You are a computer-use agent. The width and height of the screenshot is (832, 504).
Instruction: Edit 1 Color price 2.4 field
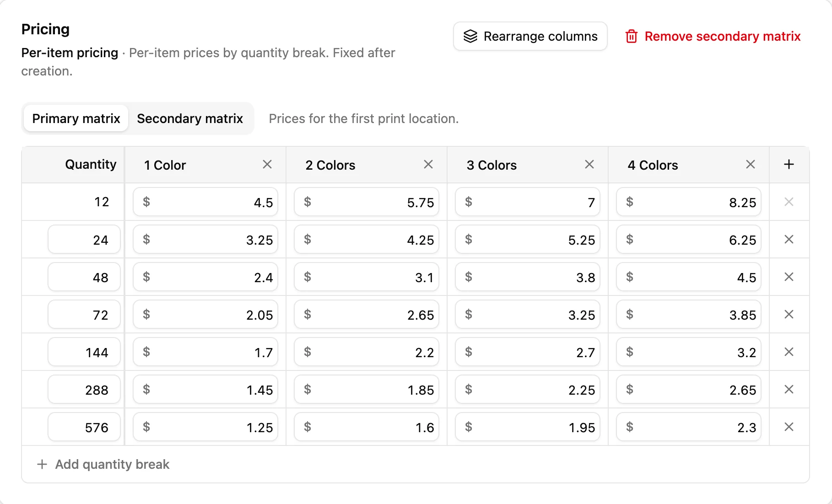point(205,277)
